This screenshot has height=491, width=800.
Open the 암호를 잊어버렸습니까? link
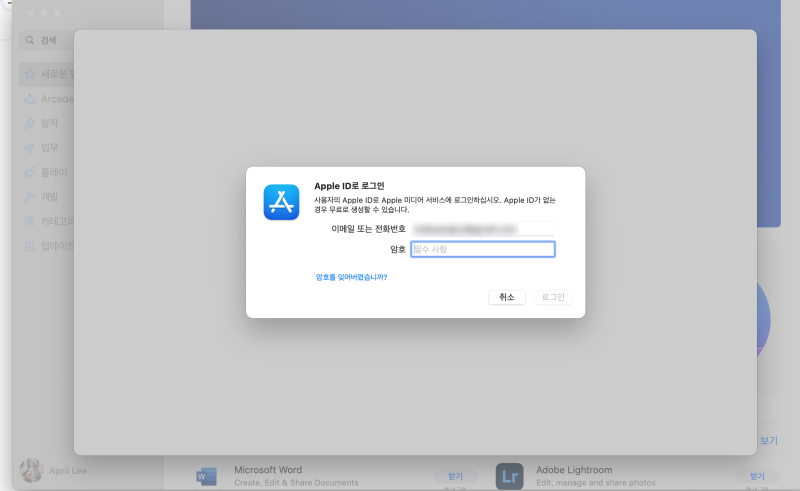[x=352, y=277]
